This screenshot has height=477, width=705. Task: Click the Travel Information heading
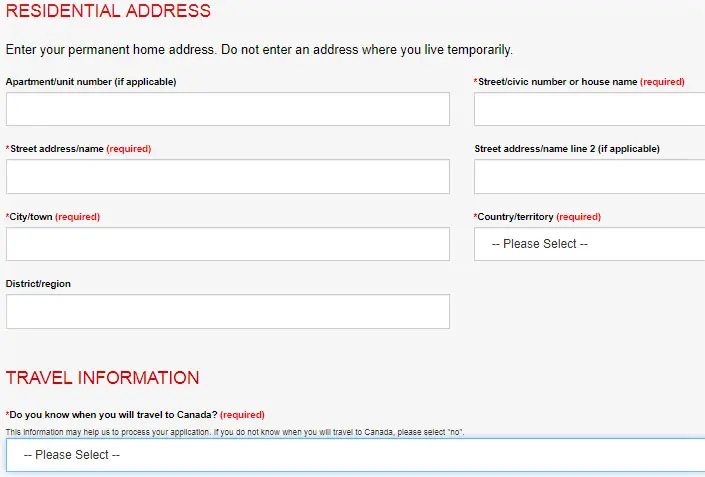tap(102, 378)
